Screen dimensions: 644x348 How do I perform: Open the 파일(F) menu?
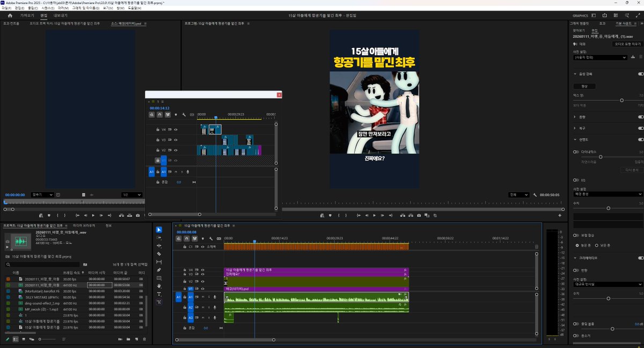6,8
